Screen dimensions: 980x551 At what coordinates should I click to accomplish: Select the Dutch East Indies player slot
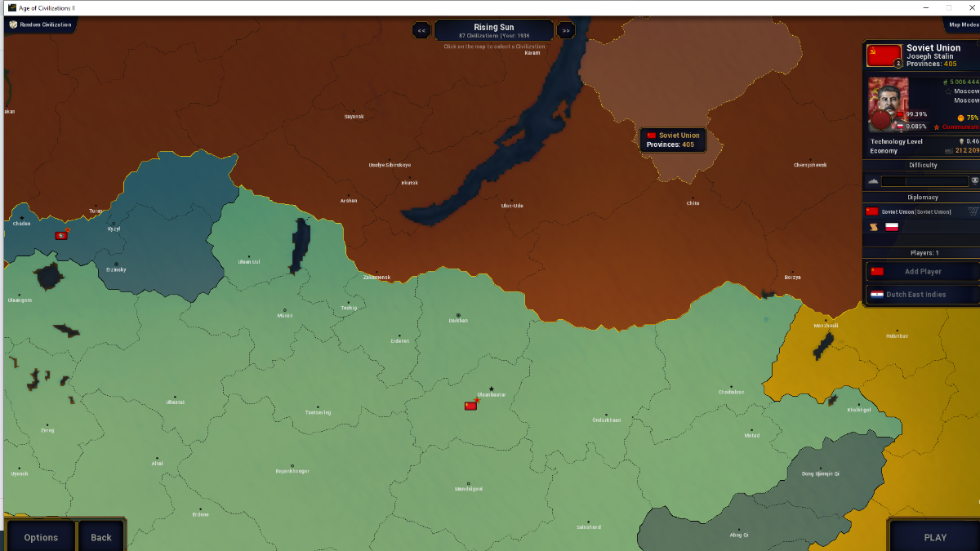(923, 295)
